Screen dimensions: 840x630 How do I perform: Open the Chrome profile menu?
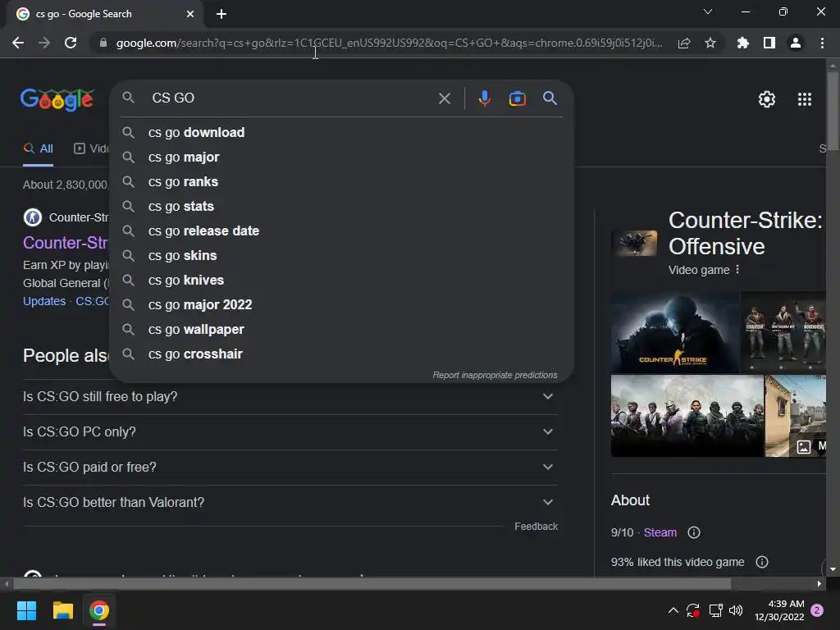pos(796,43)
